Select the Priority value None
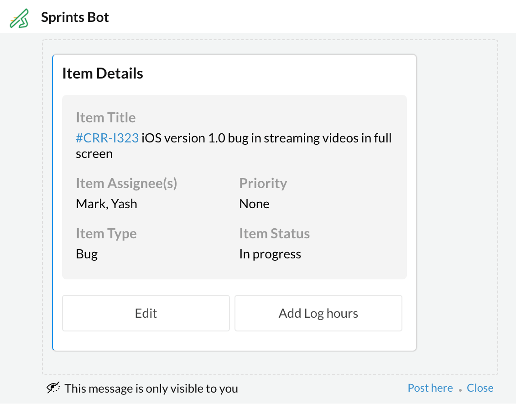Screen dimensions: 516x420 click(x=254, y=204)
